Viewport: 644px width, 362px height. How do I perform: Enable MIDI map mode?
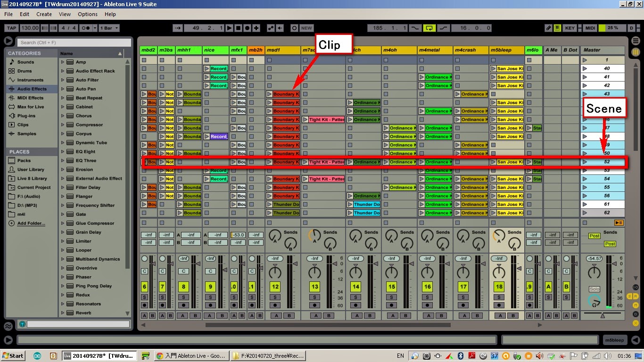pyautogui.click(x=590, y=28)
